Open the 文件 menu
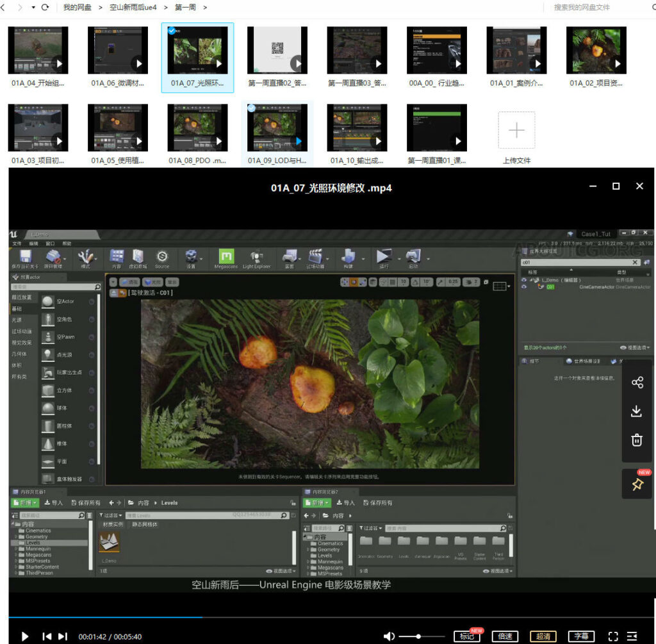656x644 pixels. pos(17,244)
